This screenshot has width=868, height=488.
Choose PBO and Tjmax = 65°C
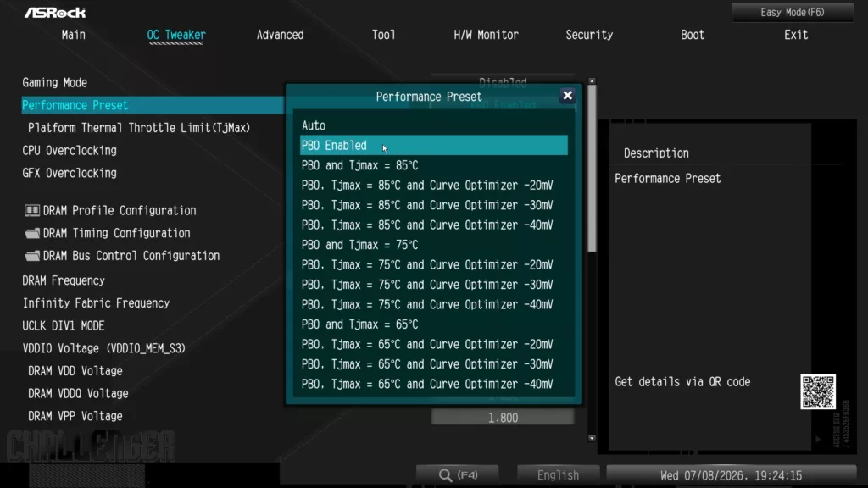(x=433, y=324)
